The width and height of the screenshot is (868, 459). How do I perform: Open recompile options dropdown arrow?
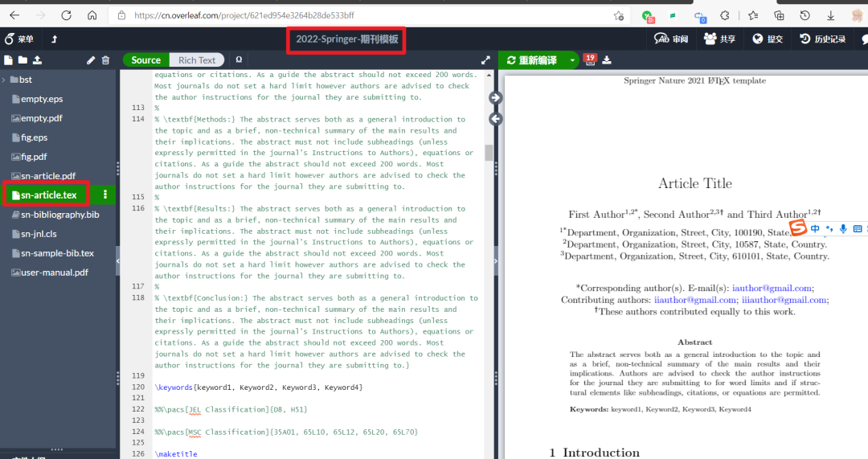(x=572, y=60)
